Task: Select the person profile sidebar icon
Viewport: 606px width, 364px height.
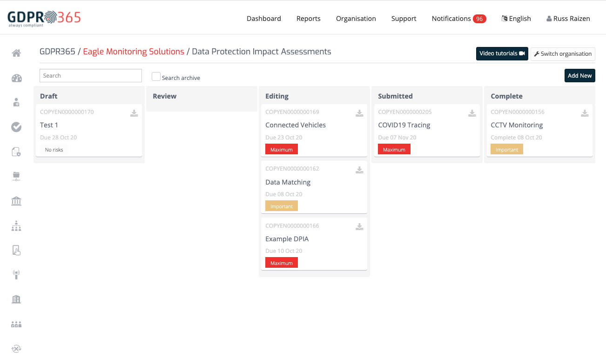Action: pos(16,102)
